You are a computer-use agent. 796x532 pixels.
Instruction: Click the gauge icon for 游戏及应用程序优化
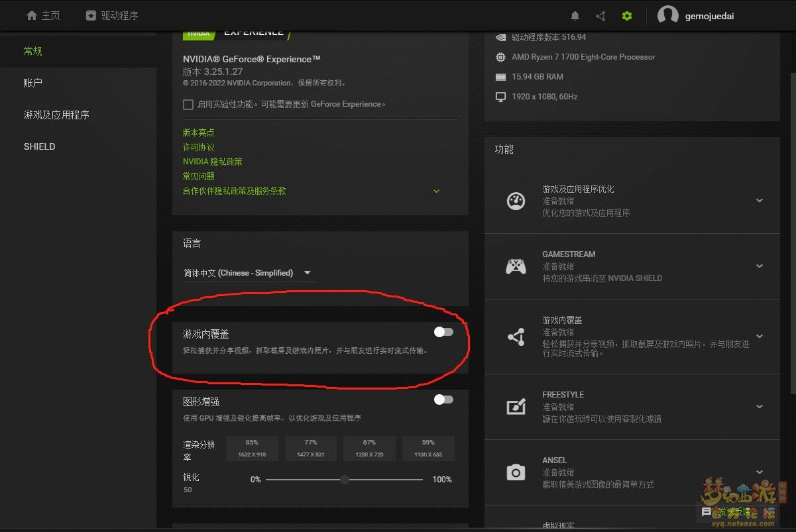(x=516, y=201)
